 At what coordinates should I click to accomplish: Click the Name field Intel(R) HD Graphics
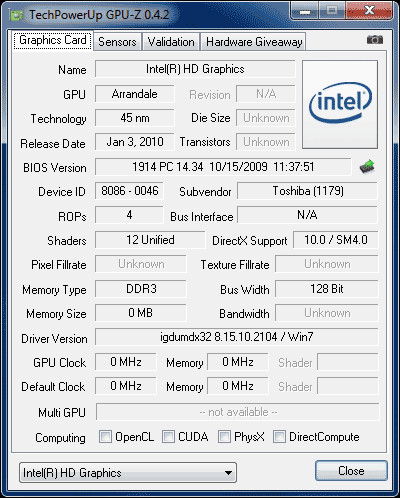coord(195,69)
